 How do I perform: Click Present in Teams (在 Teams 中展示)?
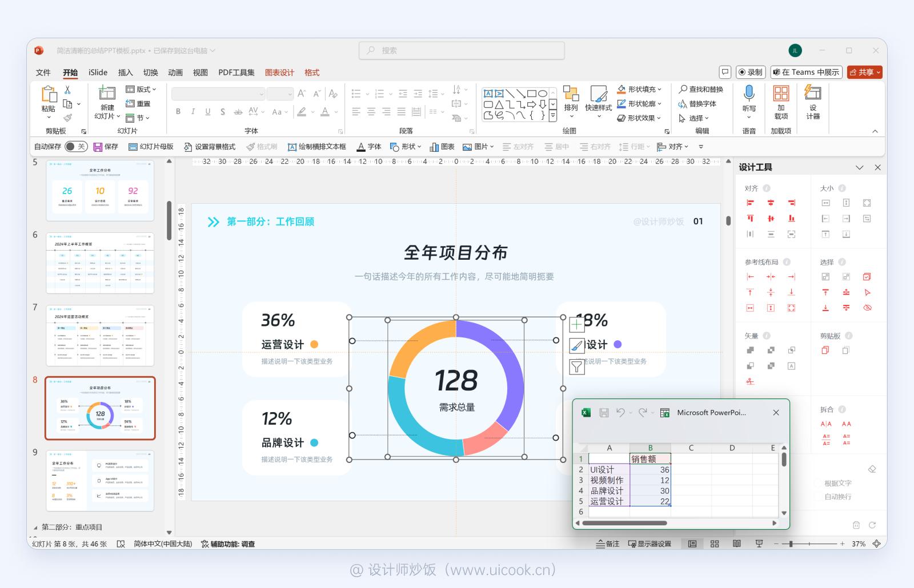point(807,73)
